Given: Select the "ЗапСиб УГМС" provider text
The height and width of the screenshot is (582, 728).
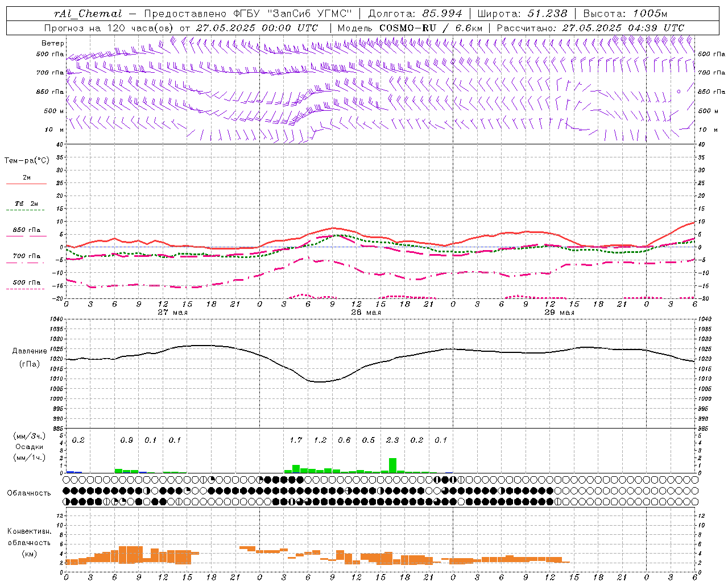Looking at the screenshot, I should point(309,14).
